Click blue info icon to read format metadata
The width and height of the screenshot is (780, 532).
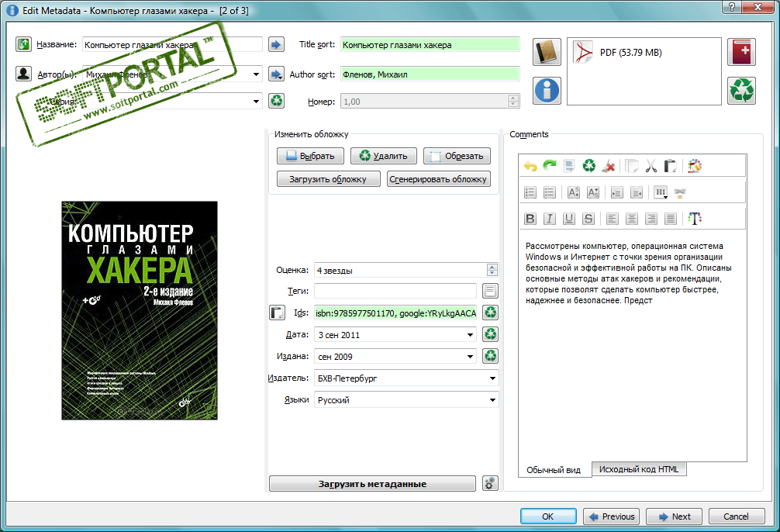547,91
